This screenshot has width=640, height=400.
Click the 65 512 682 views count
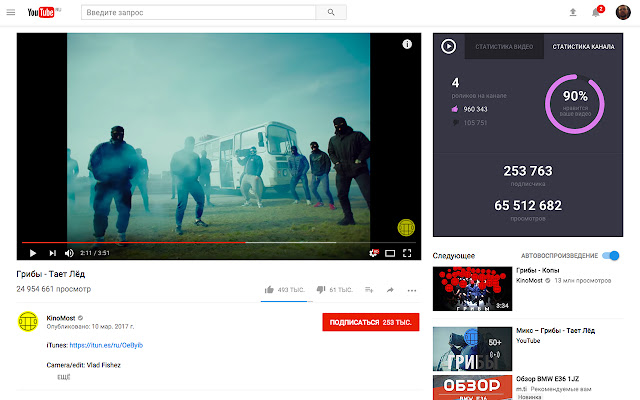point(528,205)
